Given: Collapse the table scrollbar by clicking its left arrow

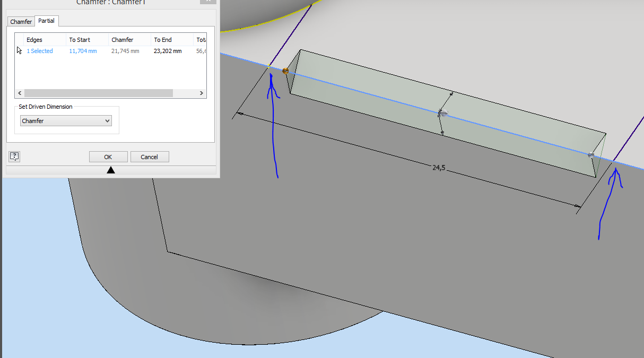Looking at the screenshot, I should tap(19, 93).
